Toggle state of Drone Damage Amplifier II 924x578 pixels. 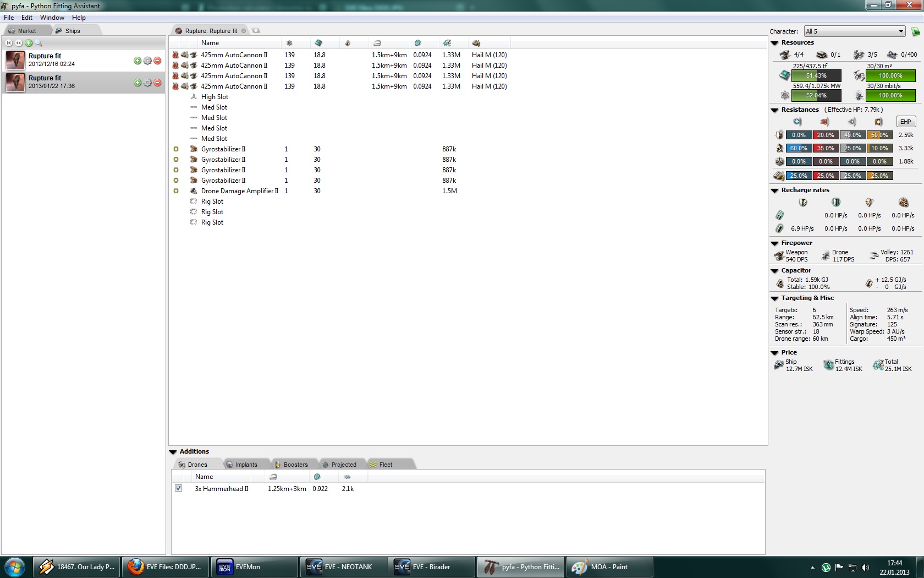(176, 191)
